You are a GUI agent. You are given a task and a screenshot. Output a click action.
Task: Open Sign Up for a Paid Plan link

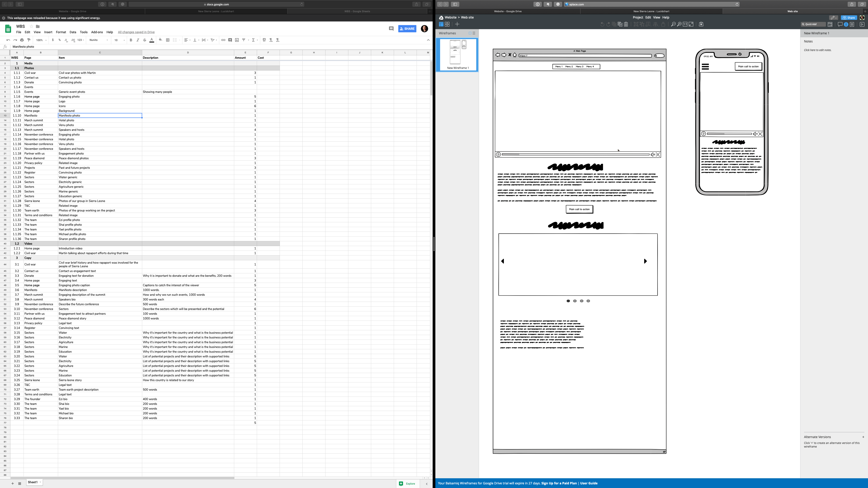pos(559,483)
